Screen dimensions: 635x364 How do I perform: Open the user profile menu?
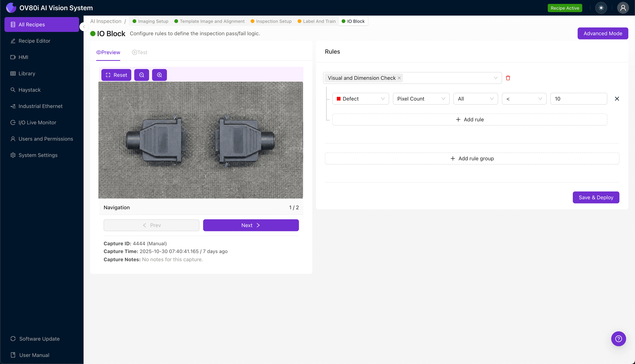(623, 8)
